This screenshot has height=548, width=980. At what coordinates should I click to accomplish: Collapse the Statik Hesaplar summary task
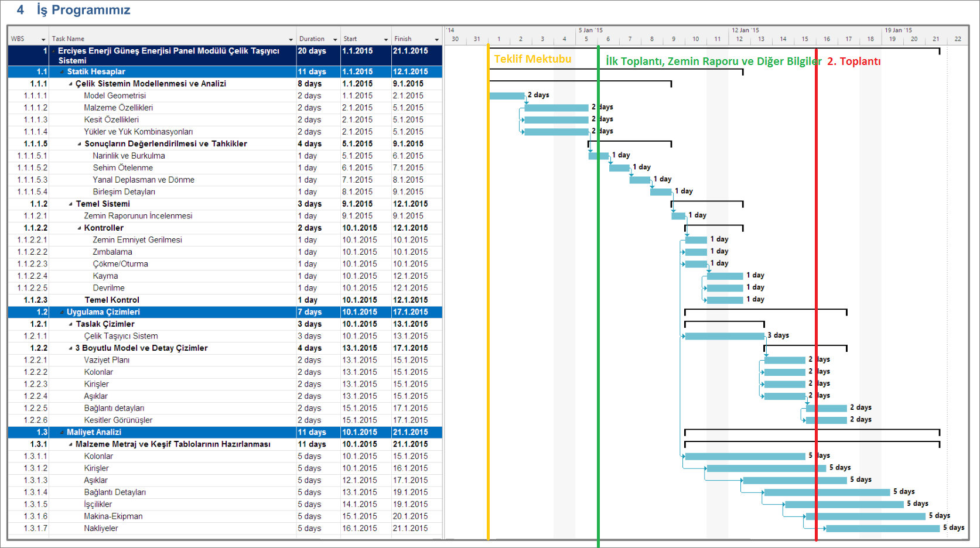click(62, 72)
